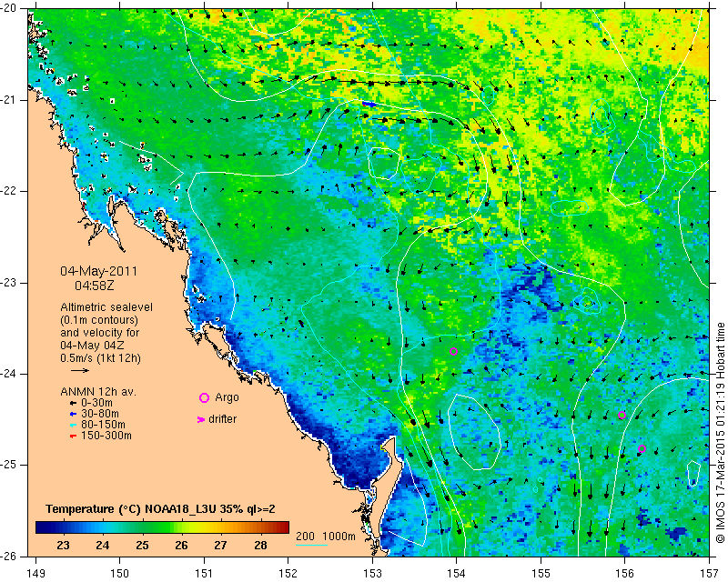
Task: Click the blue 30-80m arrow legend symbol
Action: click(x=73, y=414)
